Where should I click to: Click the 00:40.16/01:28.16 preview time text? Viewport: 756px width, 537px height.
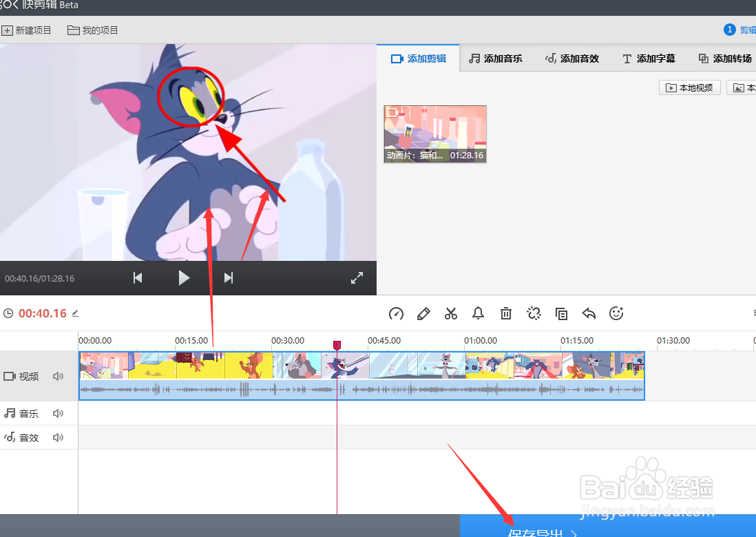[x=39, y=279]
